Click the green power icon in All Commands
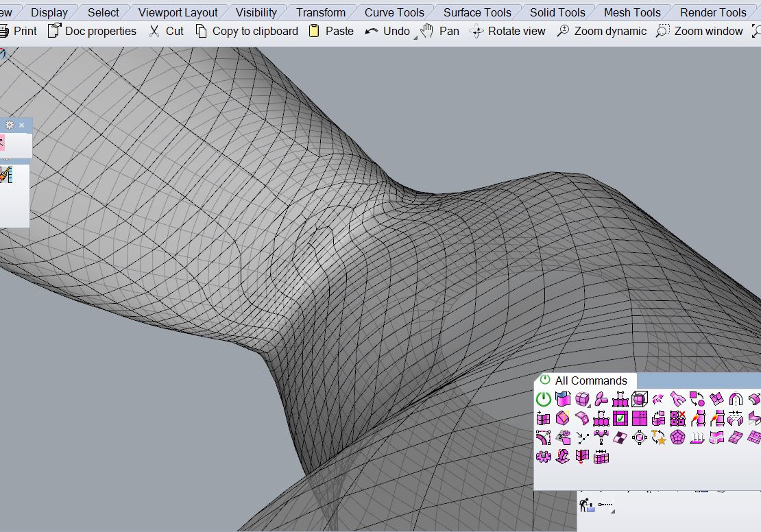The width and height of the screenshot is (761, 532). pos(543,399)
